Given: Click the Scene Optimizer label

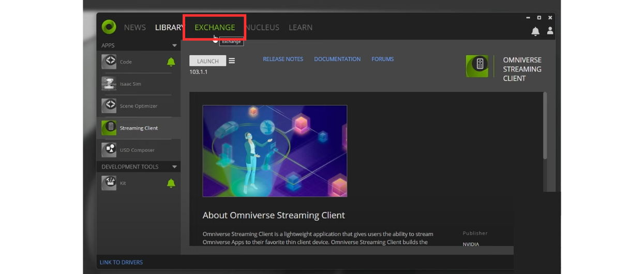Looking at the screenshot, I should tap(139, 106).
